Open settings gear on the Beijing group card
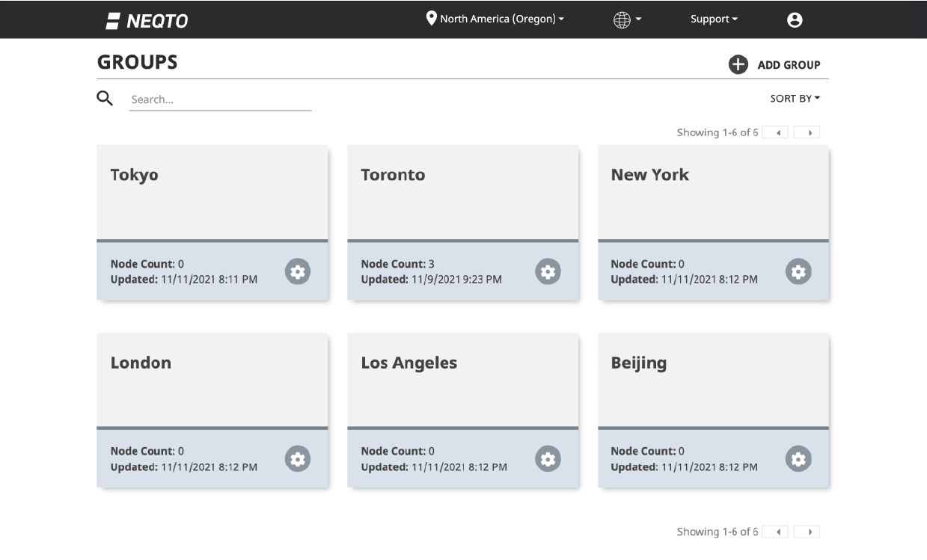The width and height of the screenshot is (927, 560). [798, 458]
